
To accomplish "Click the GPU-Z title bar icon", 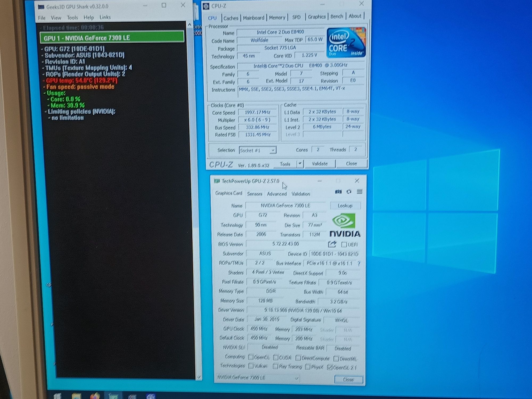I will 217,181.
